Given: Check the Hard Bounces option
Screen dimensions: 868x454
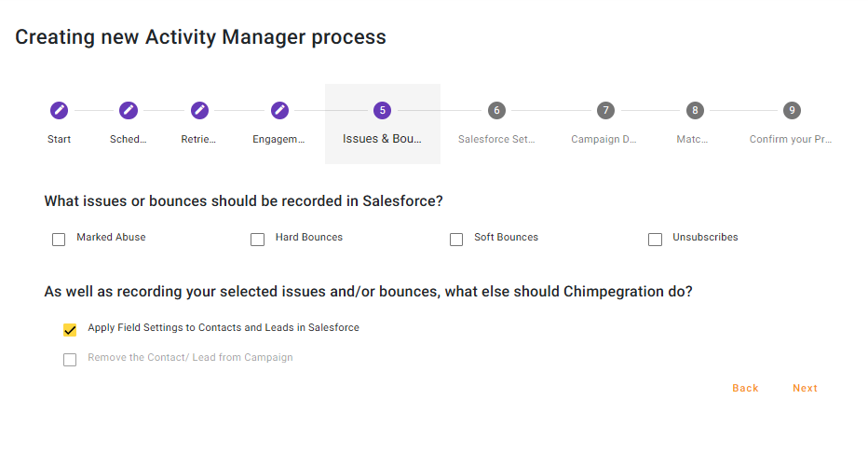Looking at the screenshot, I should click(x=258, y=240).
